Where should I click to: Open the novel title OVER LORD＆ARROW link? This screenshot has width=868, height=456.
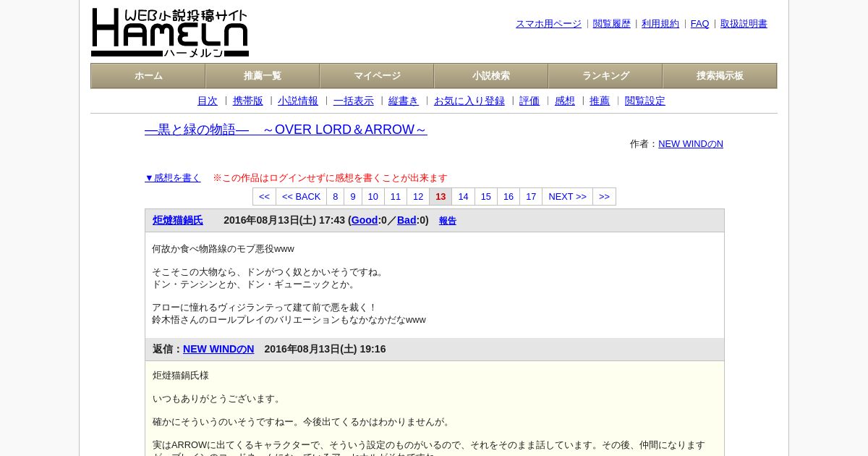(x=286, y=130)
